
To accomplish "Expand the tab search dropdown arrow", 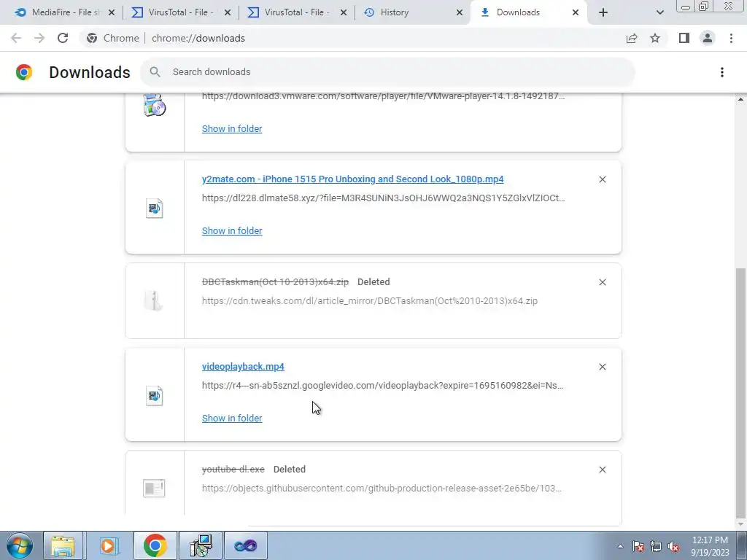I will (659, 12).
